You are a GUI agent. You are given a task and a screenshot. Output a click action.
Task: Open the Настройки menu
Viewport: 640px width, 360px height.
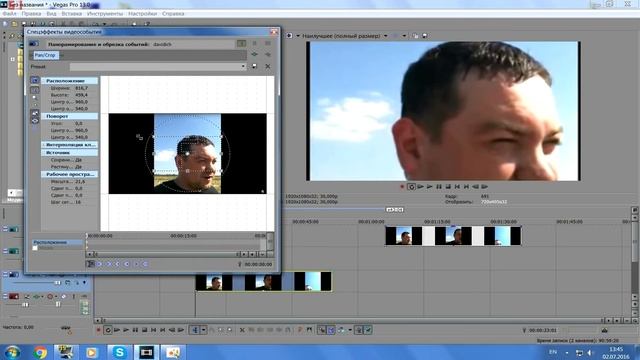point(142,13)
